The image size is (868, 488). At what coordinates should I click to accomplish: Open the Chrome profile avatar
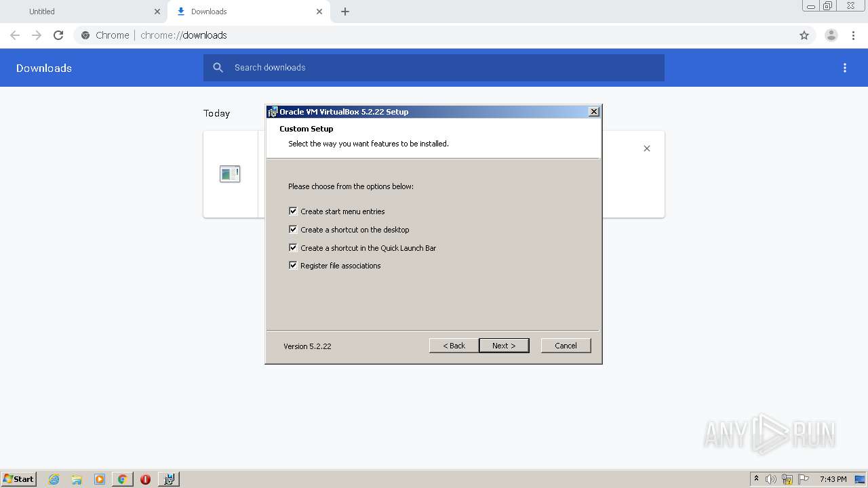click(x=831, y=35)
